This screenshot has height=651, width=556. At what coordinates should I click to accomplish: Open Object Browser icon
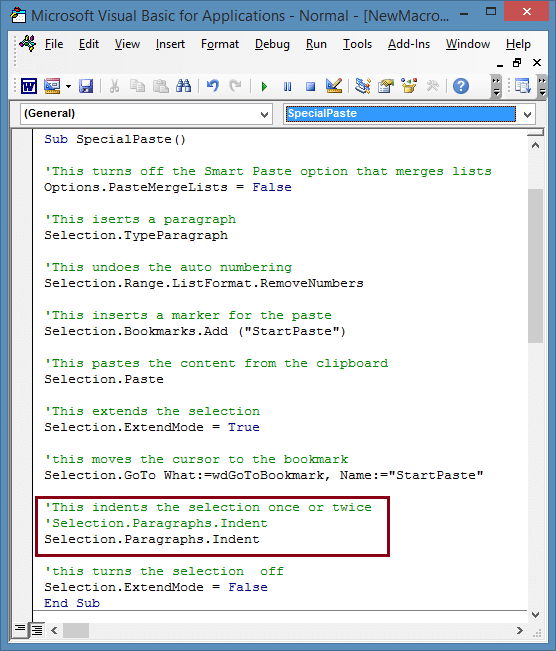(x=409, y=86)
